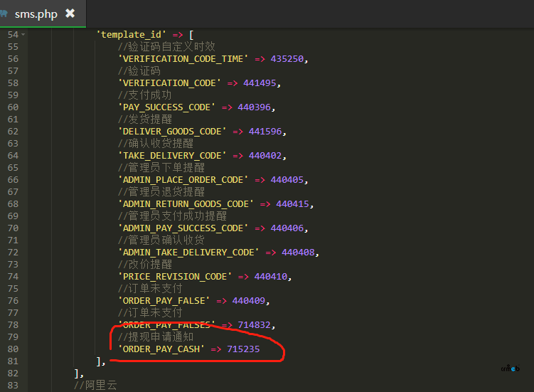534x392 pixels.
Task: Click the PHP elephant file icon
Action: [x=4, y=14]
